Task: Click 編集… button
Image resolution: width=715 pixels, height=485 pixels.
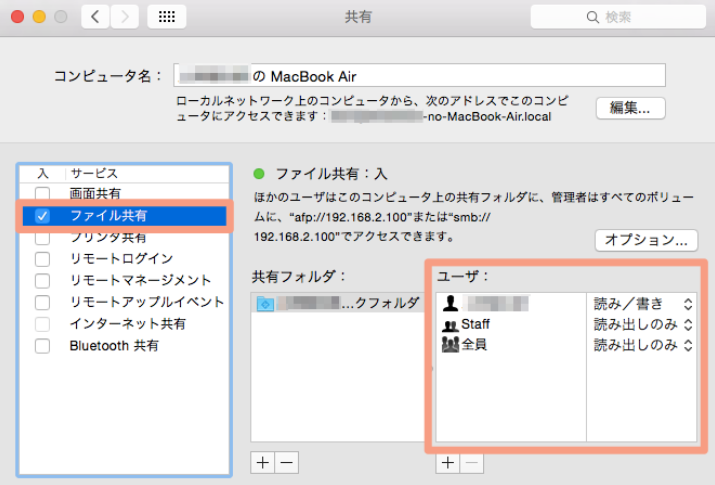Action: (x=630, y=108)
